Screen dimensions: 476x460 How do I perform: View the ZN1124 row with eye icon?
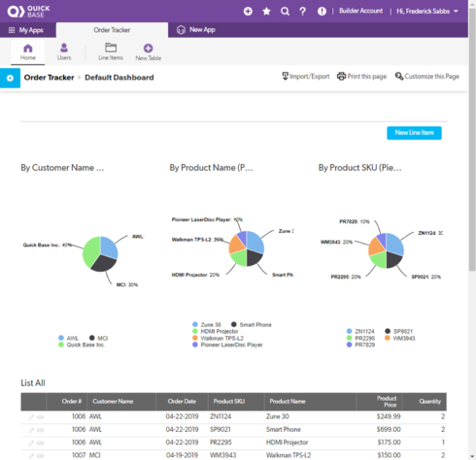point(40,417)
